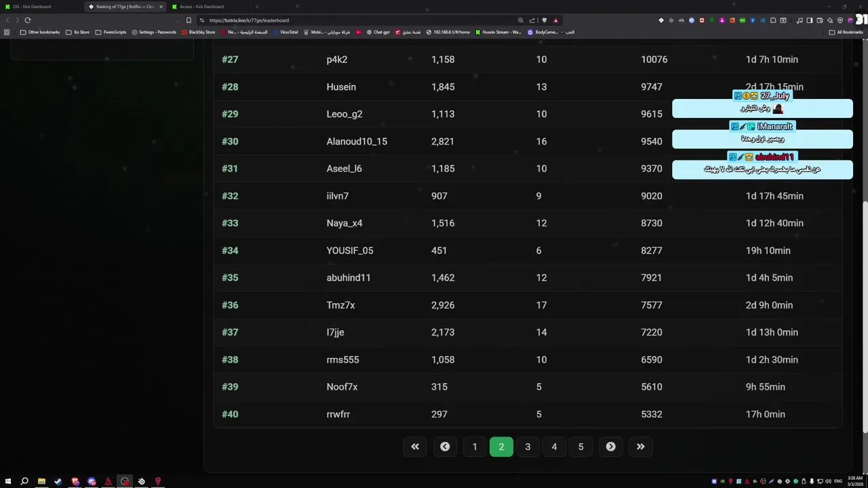Click username YOUSIF_05 in row #34
This screenshot has height=488, width=868.
click(x=350, y=250)
